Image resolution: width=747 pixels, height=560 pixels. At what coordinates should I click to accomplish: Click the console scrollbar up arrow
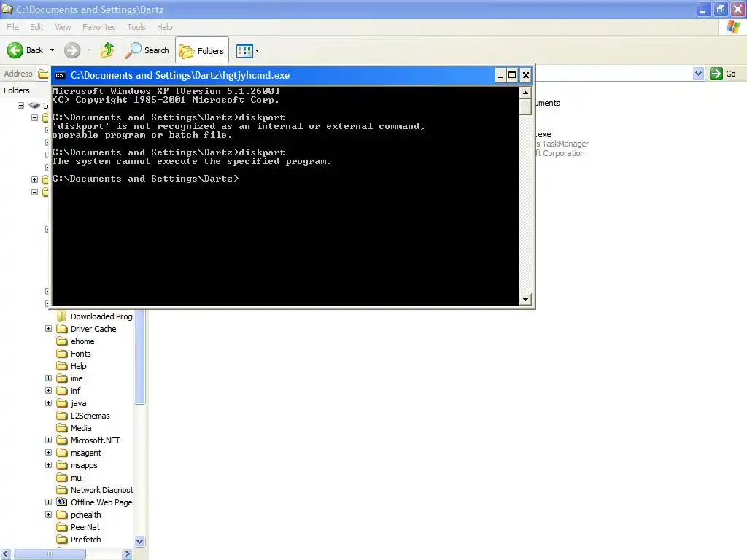[x=525, y=93]
